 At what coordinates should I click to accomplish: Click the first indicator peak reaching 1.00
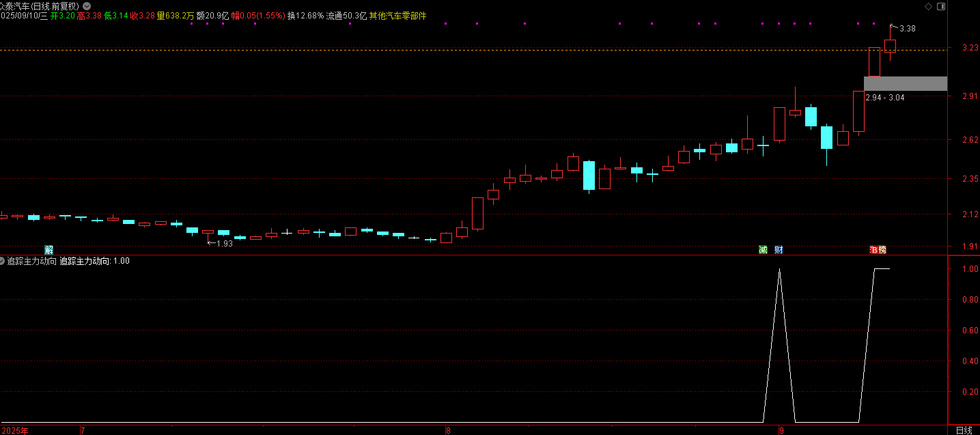pos(779,270)
